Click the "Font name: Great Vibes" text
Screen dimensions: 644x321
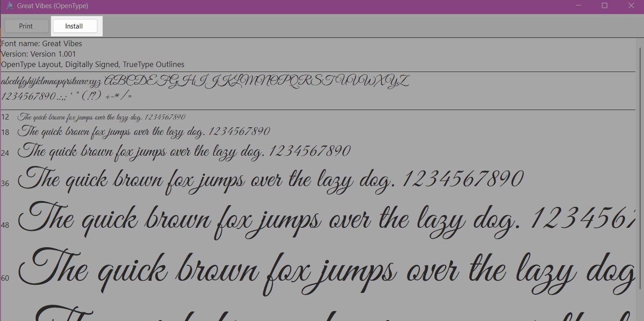(42, 44)
